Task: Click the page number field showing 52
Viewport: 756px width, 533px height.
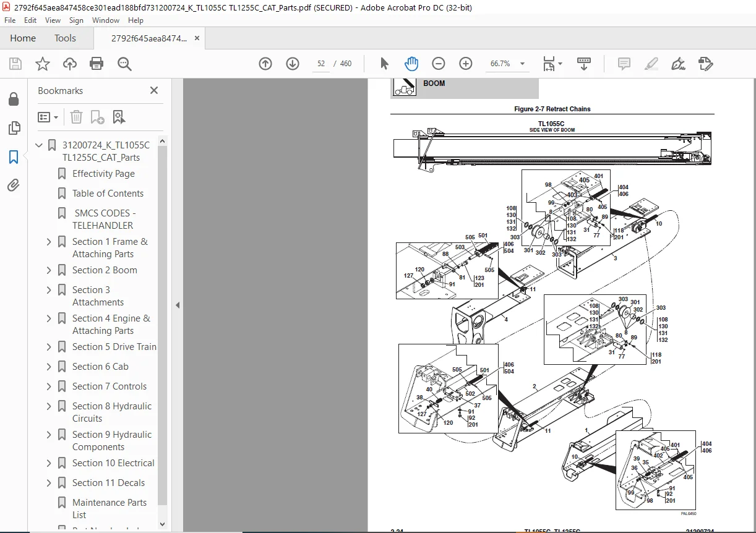Action: pyautogui.click(x=321, y=64)
